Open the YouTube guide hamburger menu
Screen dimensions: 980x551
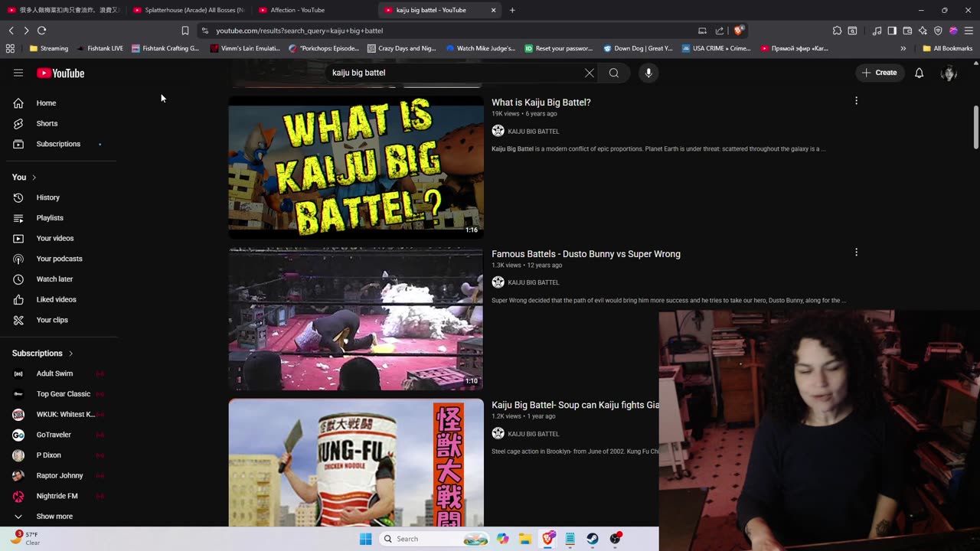[x=18, y=73]
